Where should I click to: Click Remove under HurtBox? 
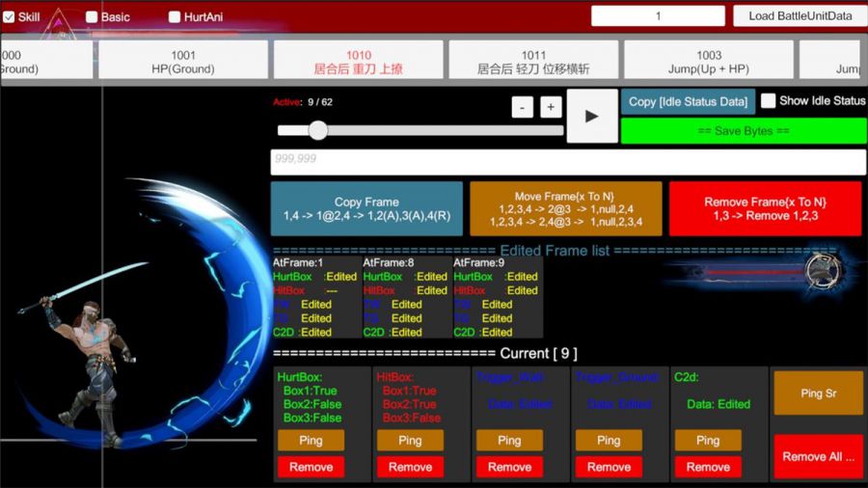click(311, 467)
